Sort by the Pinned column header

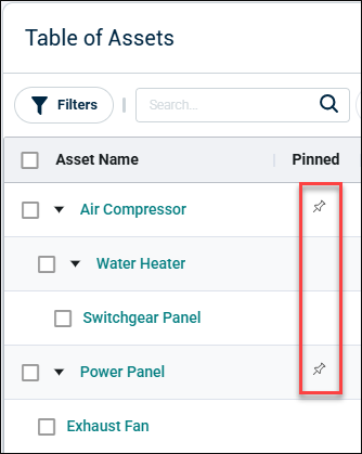coord(316,160)
